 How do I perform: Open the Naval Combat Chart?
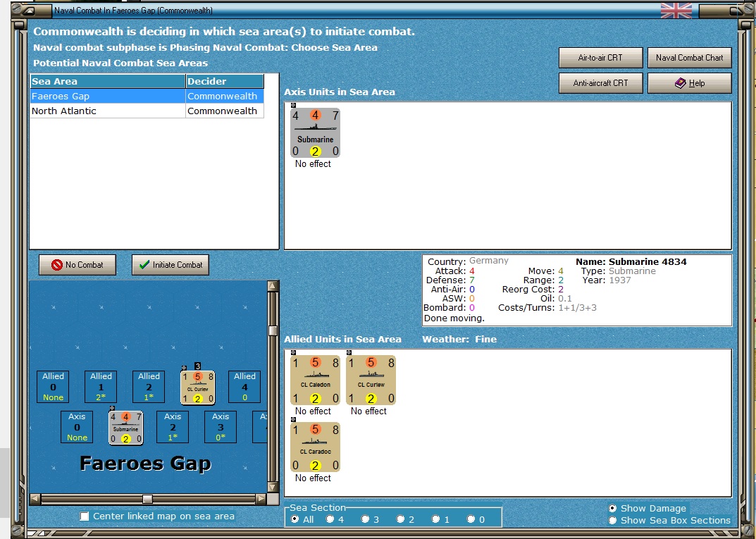pyautogui.click(x=690, y=58)
